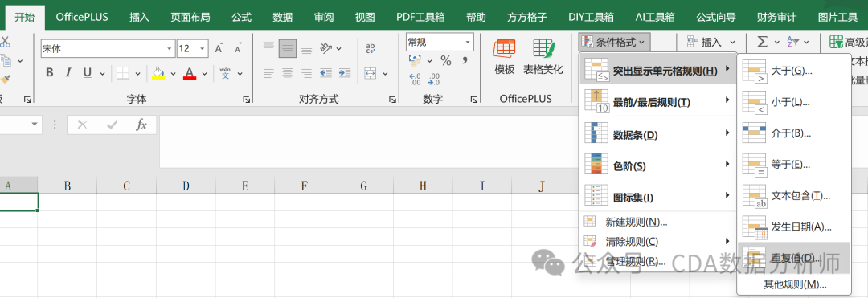Click the text orientation icon
The width and height of the screenshot is (868, 298).
pyautogui.click(x=326, y=48)
